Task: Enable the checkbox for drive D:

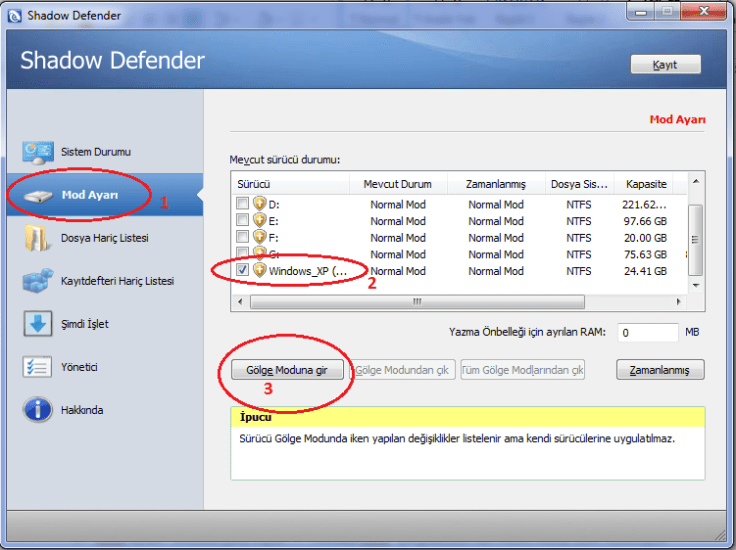Action: coord(242,204)
